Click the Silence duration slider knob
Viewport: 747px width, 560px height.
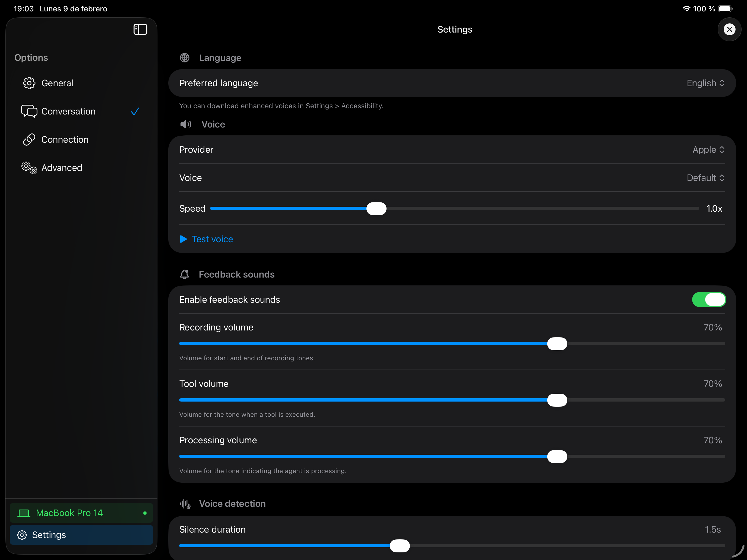point(400,546)
